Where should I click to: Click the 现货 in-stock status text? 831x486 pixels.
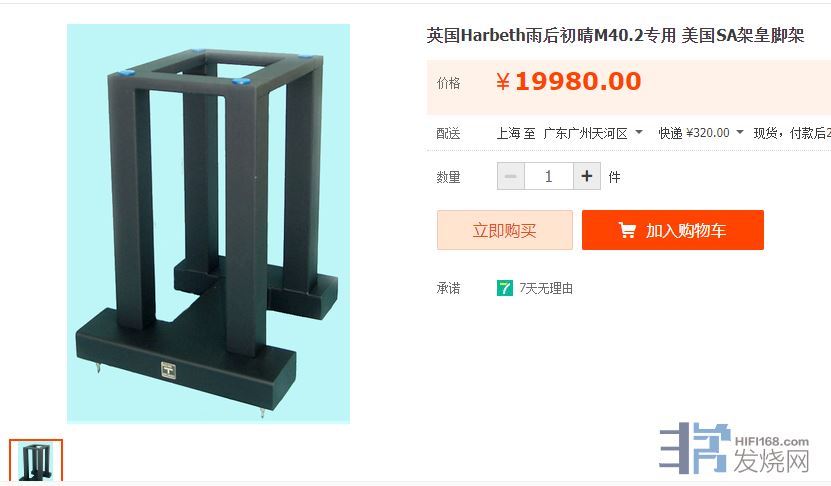pos(765,132)
